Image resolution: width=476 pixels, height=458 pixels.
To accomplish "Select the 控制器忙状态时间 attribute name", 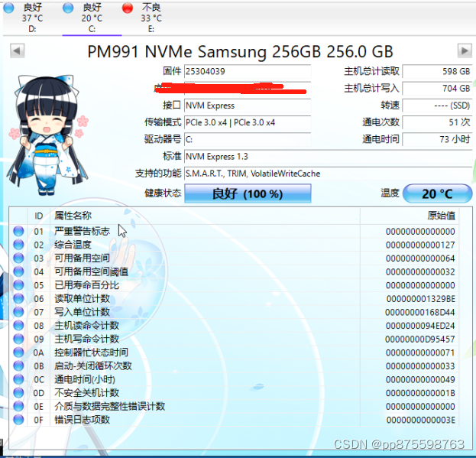I will tap(91, 352).
